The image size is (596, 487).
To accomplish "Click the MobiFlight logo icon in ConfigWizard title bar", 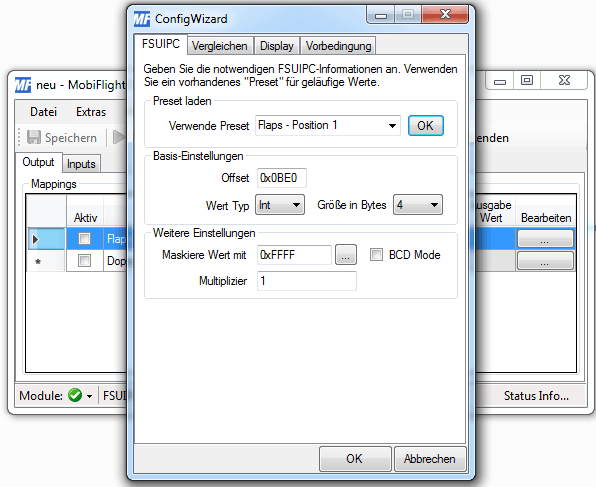I will point(142,19).
